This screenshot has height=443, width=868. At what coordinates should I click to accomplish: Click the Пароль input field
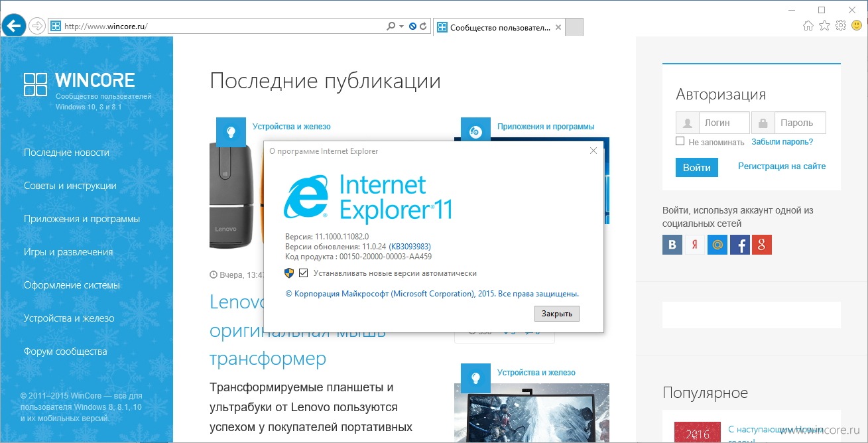click(x=800, y=123)
